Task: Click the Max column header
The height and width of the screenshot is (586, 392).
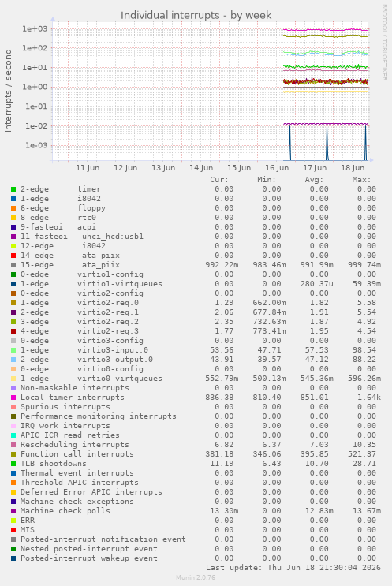Action: pos(361,180)
